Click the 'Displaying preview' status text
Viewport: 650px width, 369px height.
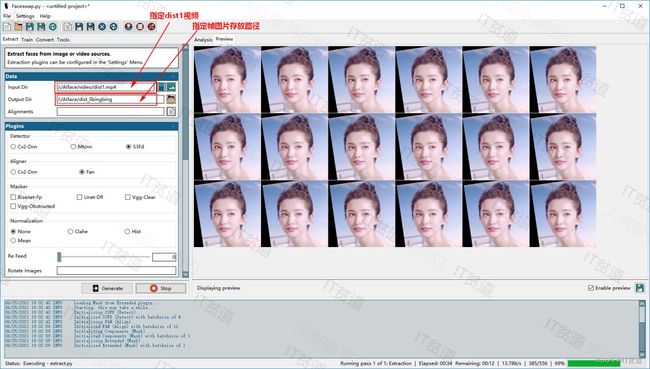point(218,288)
